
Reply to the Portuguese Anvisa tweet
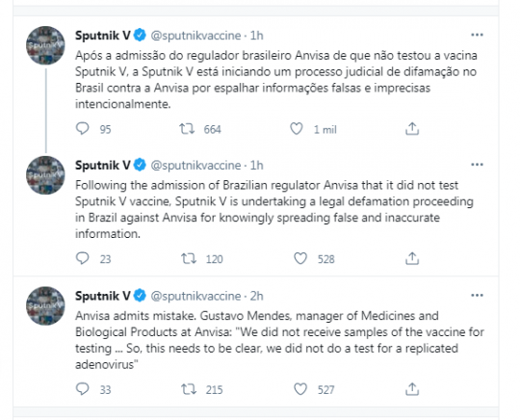point(83,128)
